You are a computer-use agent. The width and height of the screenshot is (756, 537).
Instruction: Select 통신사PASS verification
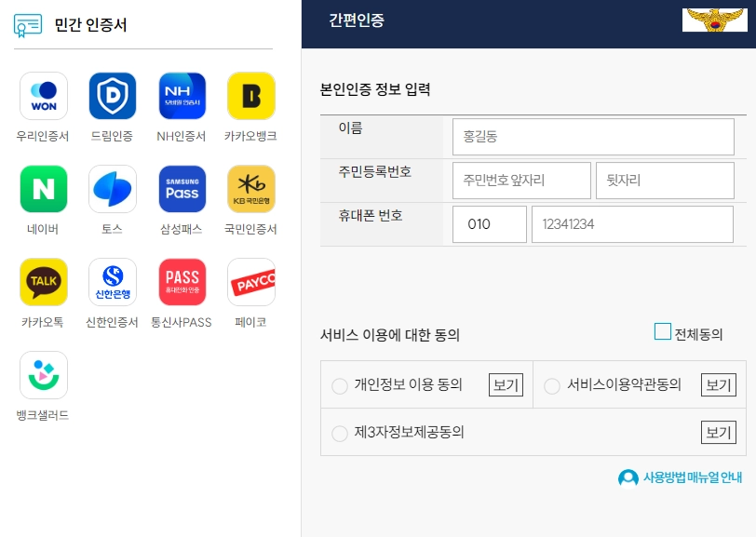(x=182, y=281)
